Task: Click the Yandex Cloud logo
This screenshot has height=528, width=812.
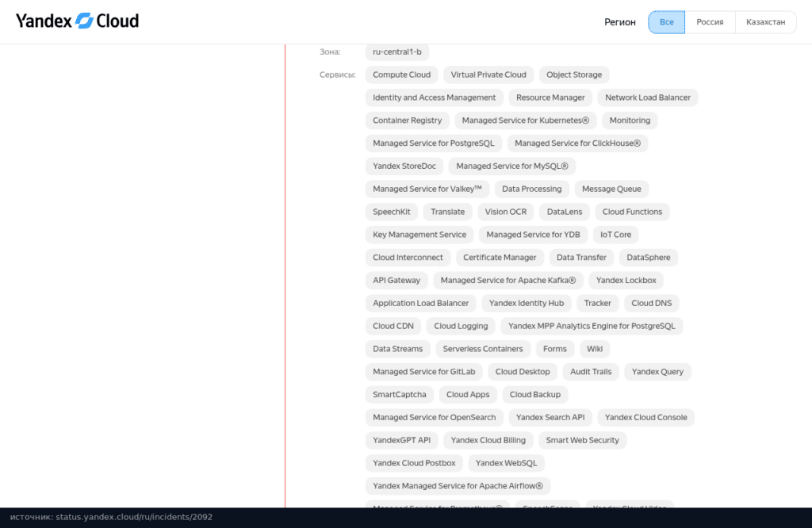Action: [x=77, y=21]
